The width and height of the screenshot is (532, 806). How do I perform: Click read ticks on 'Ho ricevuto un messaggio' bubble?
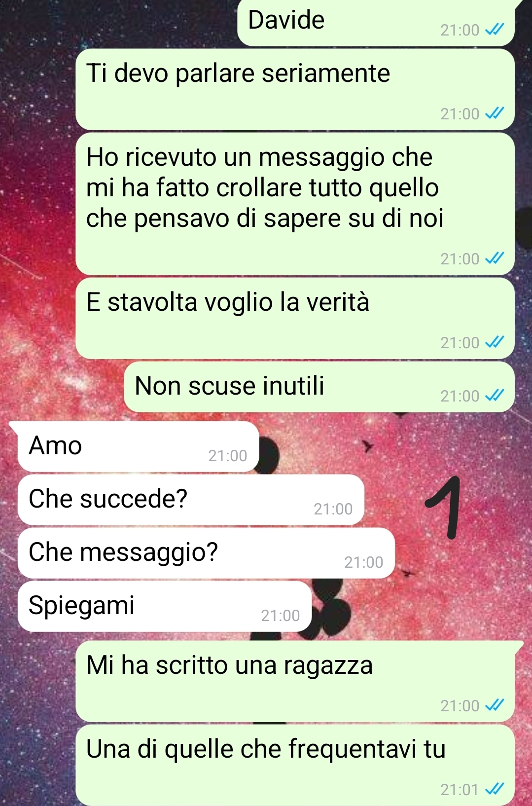coord(495,258)
